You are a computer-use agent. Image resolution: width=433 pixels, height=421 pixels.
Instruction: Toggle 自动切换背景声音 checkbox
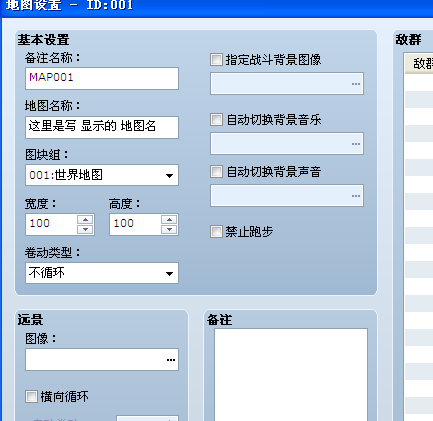216,172
